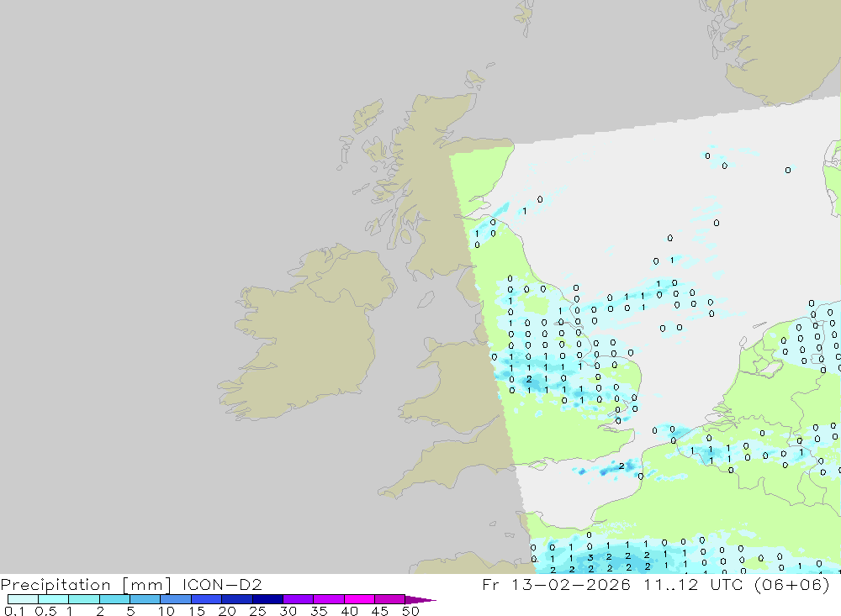Click the 30–35 mm purple legend swatch
The image size is (841, 616).
tap(299, 599)
